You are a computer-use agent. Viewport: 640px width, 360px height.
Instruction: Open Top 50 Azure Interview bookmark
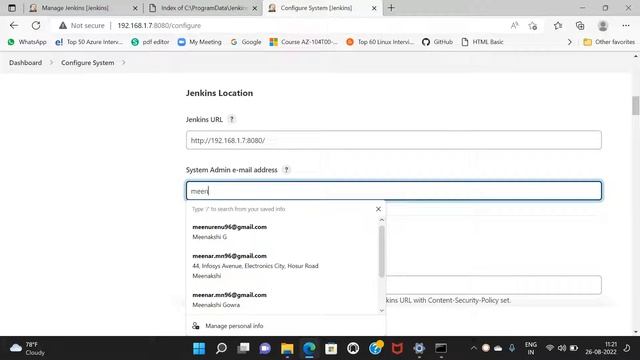click(x=89, y=42)
